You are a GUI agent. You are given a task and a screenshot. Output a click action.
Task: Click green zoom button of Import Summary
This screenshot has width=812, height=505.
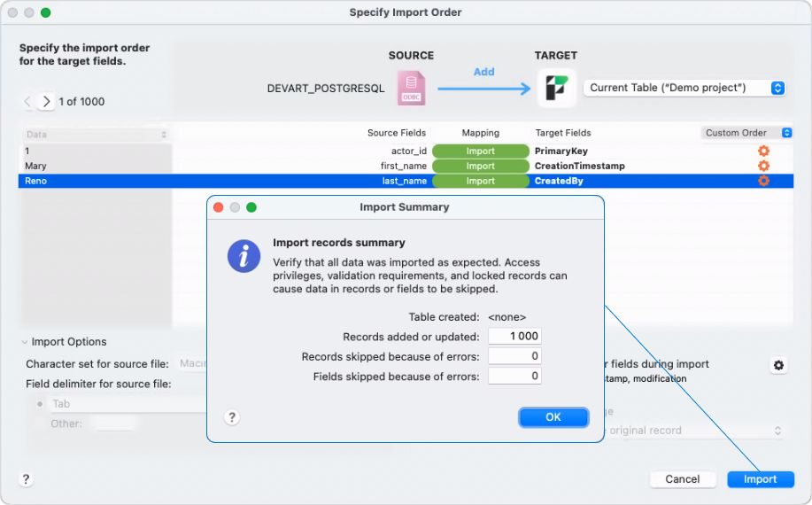[251, 207]
